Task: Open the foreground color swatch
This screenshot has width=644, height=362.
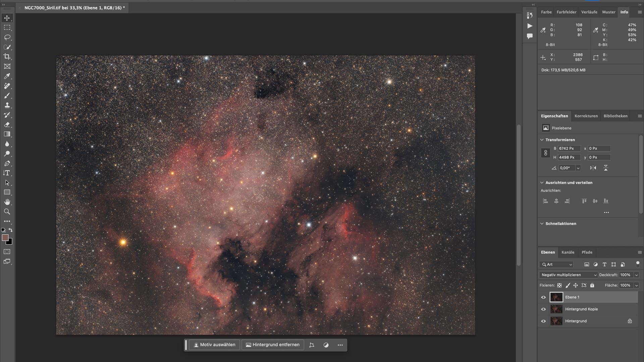Action: pos(5,238)
